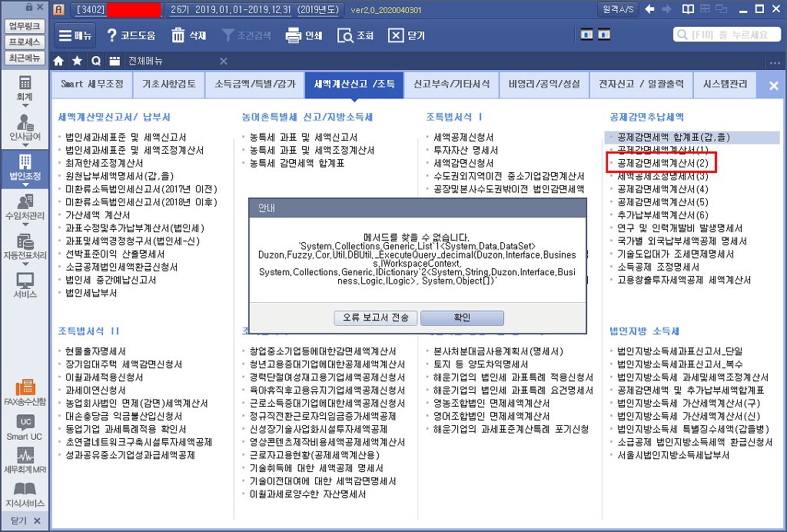Open 자동전표처리 sidebar icon
The height and width of the screenshot is (532, 787).
[25, 244]
